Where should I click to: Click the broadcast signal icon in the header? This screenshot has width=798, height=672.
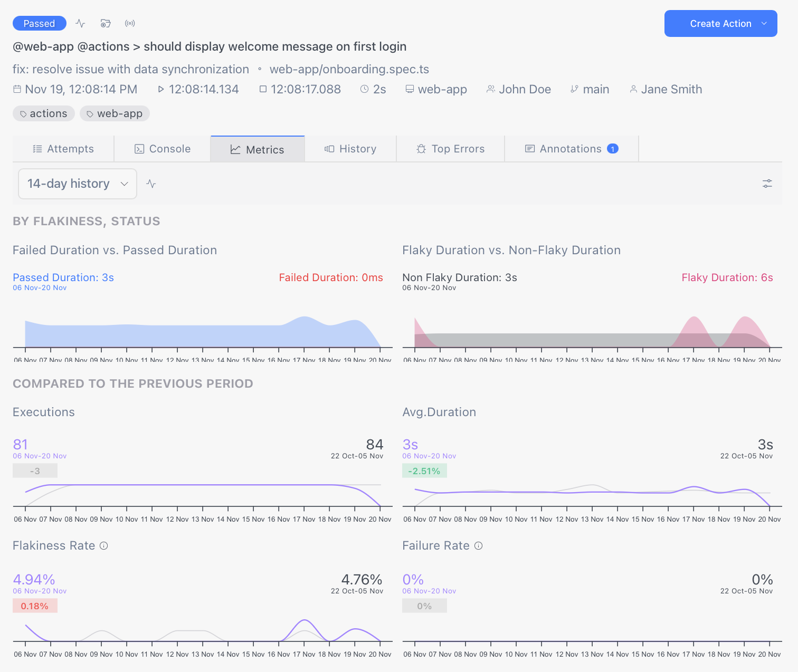point(130,23)
